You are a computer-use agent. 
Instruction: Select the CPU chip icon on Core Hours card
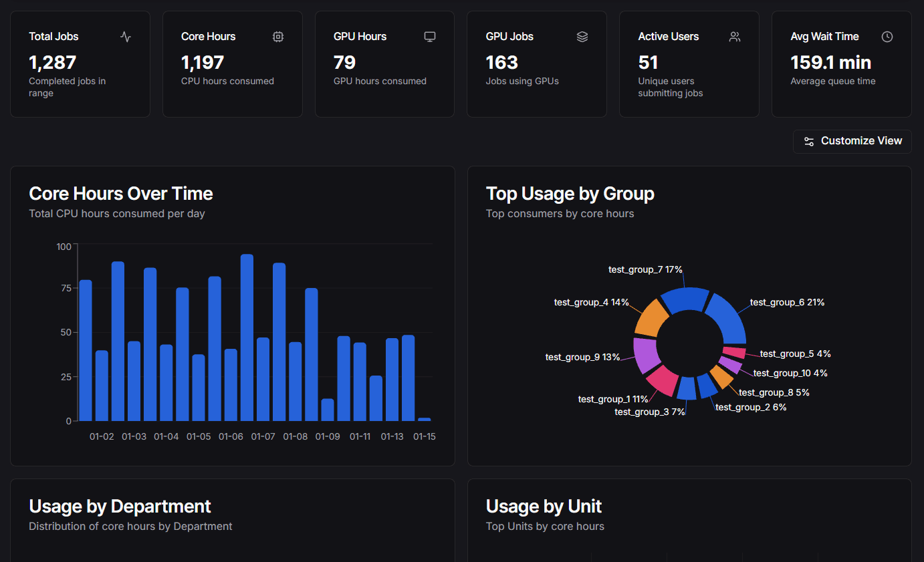[x=277, y=37]
